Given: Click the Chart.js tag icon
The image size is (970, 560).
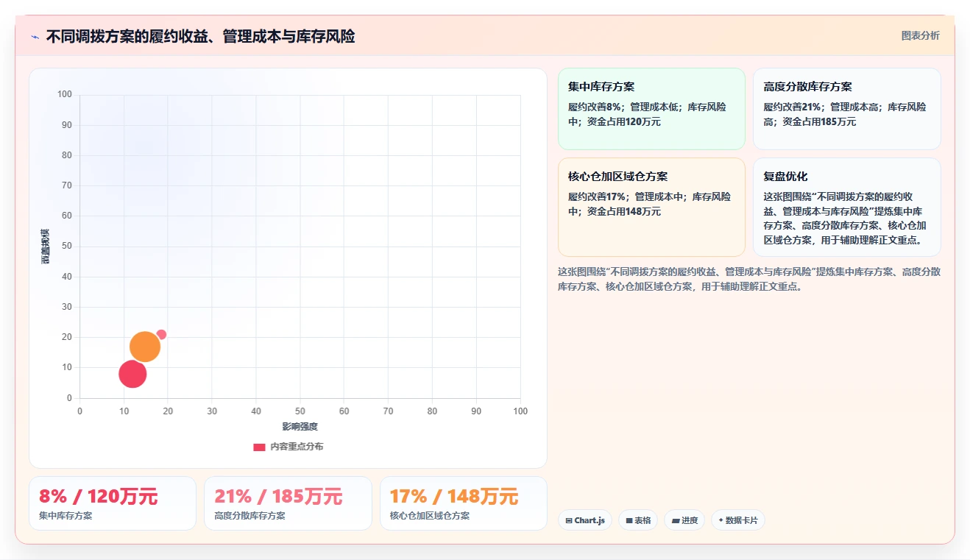Looking at the screenshot, I should coord(569,521).
